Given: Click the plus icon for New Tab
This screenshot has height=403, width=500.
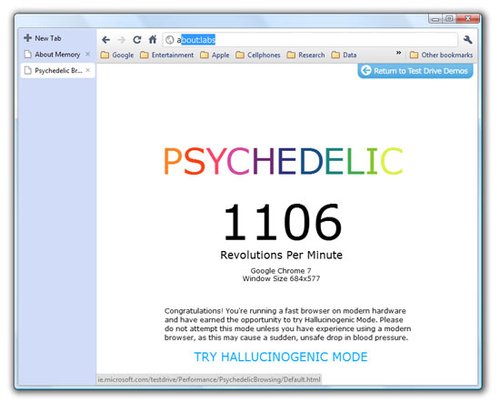Looking at the screenshot, I should [28, 38].
